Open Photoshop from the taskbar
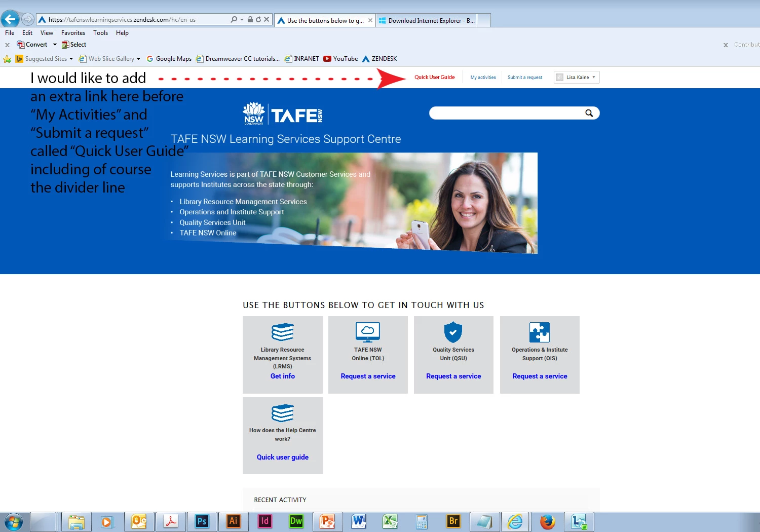The image size is (760, 532). point(202,522)
